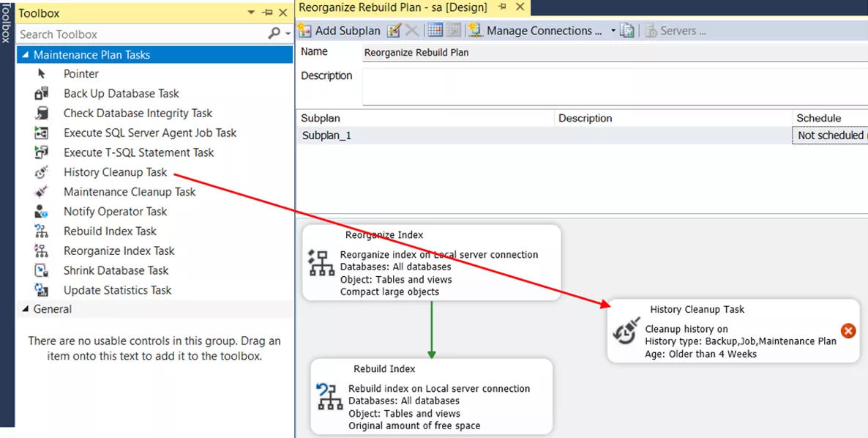Image resolution: width=868 pixels, height=438 pixels.
Task: Choose Execute SQL Server Agent Job Task icon
Action: pos(42,133)
